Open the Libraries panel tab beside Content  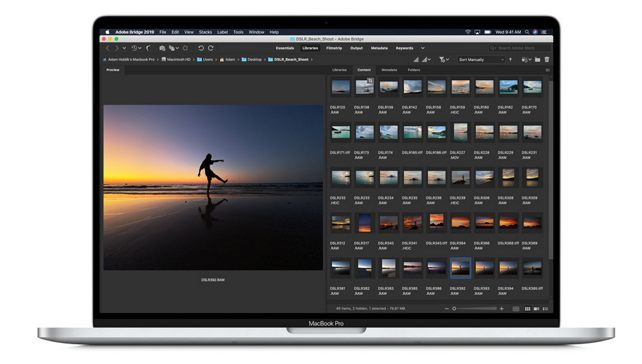(x=339, y=70)
